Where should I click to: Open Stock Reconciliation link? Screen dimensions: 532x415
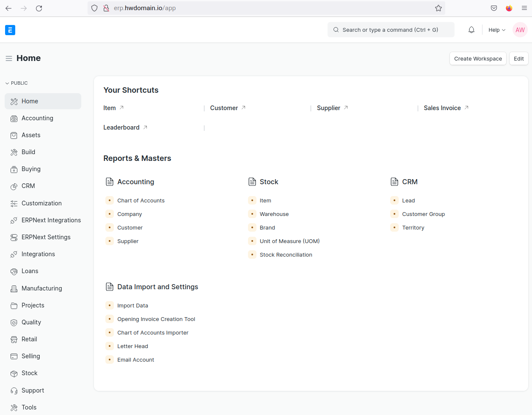tap(286, 255)
